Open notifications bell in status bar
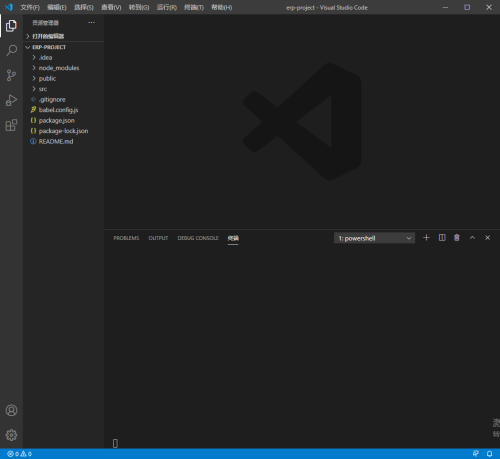 point(489,454)
